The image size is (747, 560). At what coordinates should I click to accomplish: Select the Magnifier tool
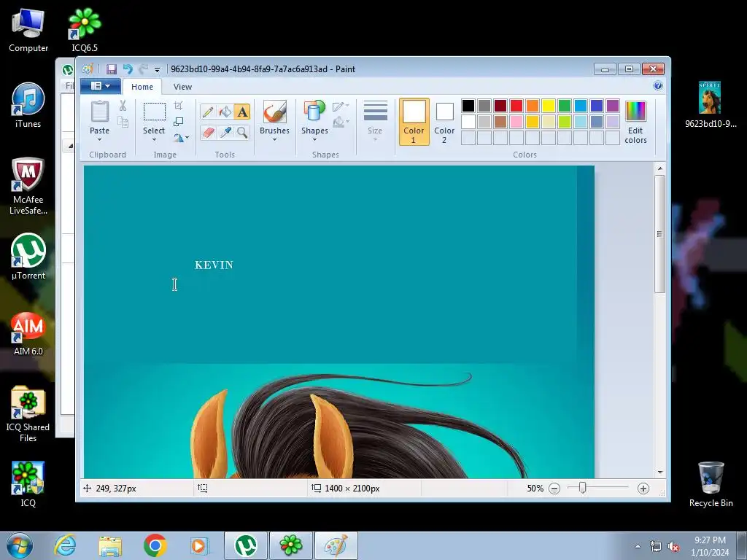click(242, 132)
